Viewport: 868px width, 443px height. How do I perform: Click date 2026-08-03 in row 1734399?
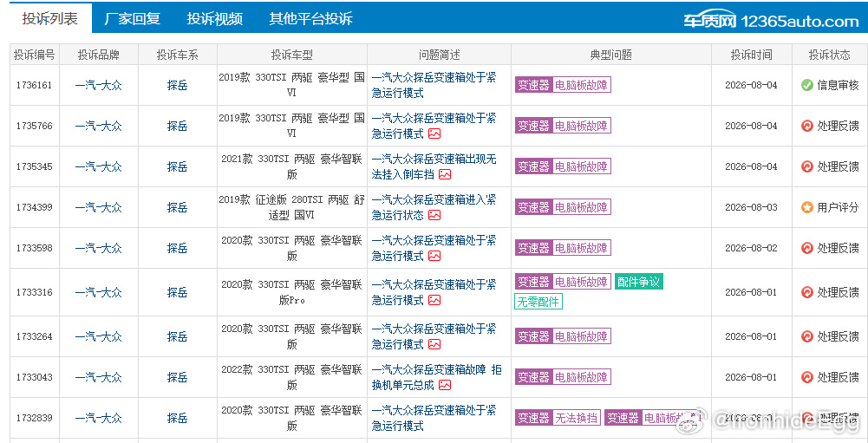[751, 207]
